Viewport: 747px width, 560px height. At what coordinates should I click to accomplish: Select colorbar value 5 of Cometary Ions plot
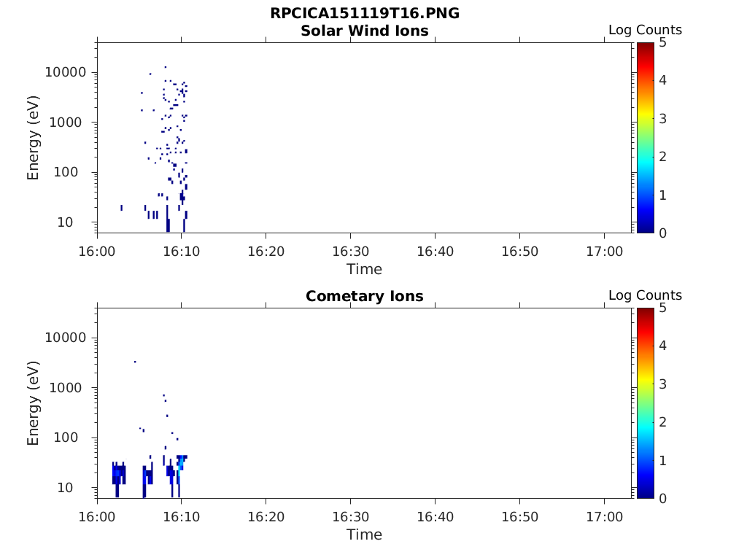pyautogui.click(x=662, y=308)
